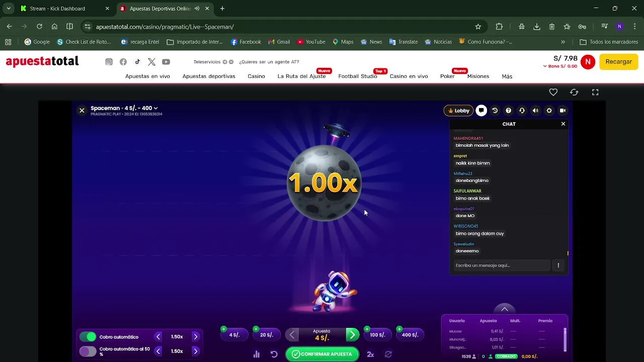Open game help question-mark icon
The image size is (644, 362).
(509, 111)
